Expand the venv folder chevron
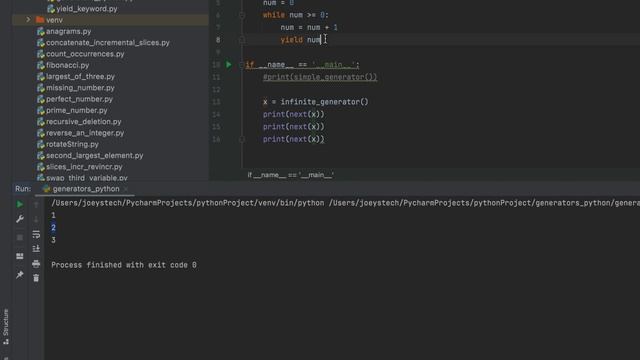Viewport: 640px width, 360px height. (x=28, y=20)
